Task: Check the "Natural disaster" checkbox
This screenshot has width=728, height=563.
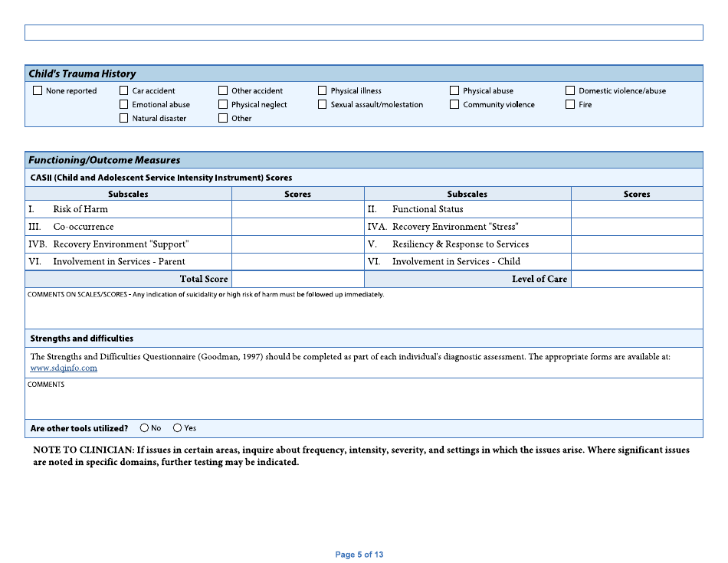Action: point(123,118)
